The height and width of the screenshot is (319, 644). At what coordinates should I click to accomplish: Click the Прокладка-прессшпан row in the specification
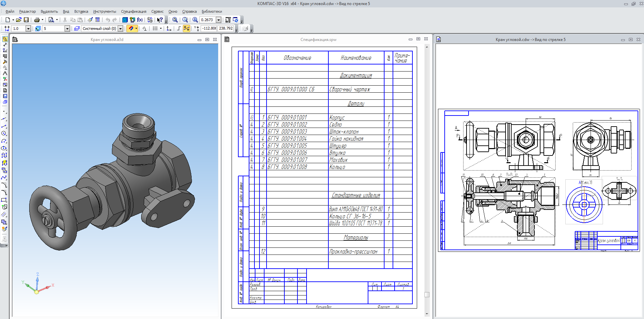pos(331,252)
